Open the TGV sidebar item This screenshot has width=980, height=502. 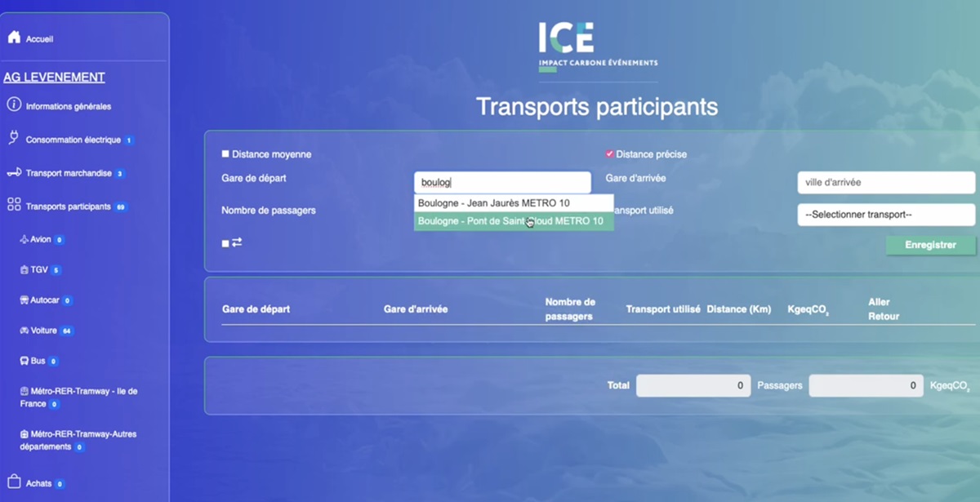coord(39,270)
